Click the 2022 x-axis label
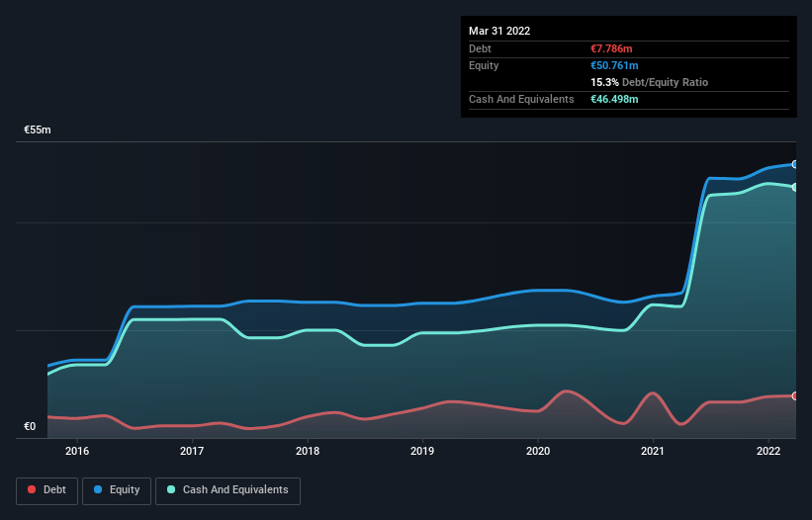 click(768, 451)
